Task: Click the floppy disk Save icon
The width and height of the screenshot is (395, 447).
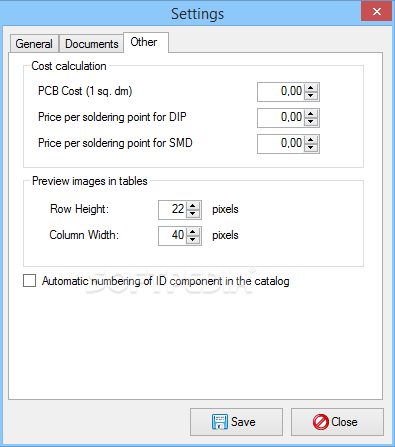Action: [x=220, y=422]
